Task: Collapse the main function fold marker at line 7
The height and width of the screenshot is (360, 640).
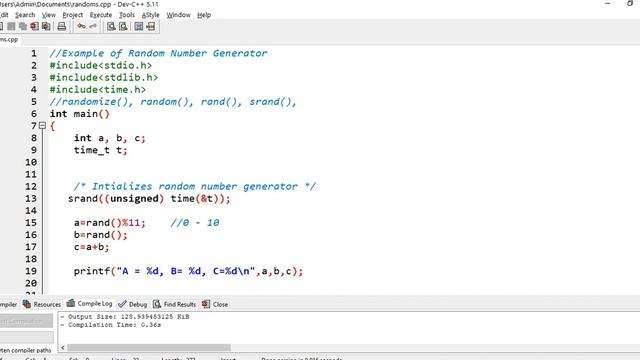Action: coord(42,126)
